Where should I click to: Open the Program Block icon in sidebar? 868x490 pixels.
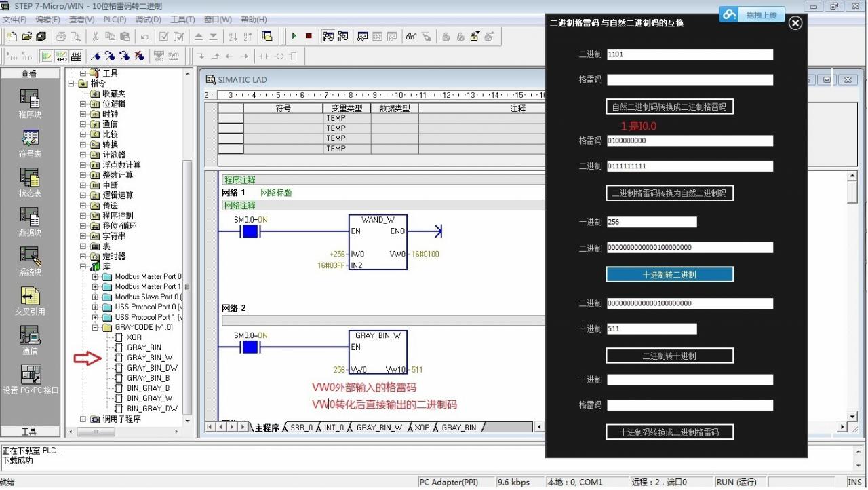coord(30,103)
